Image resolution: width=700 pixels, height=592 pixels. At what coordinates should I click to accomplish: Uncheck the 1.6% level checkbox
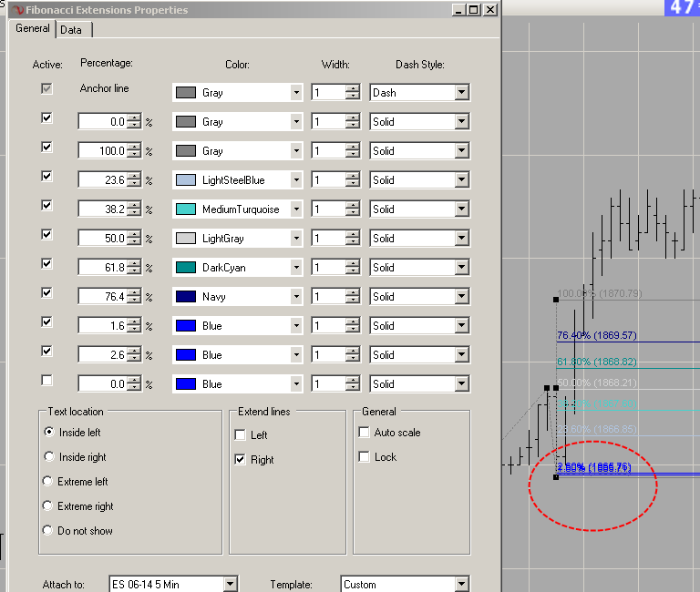[x=46, y=322]
